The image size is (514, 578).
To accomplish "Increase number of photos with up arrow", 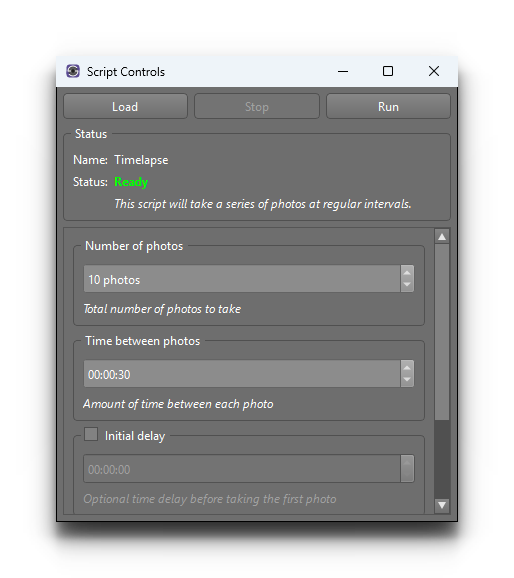I will 407,272.
